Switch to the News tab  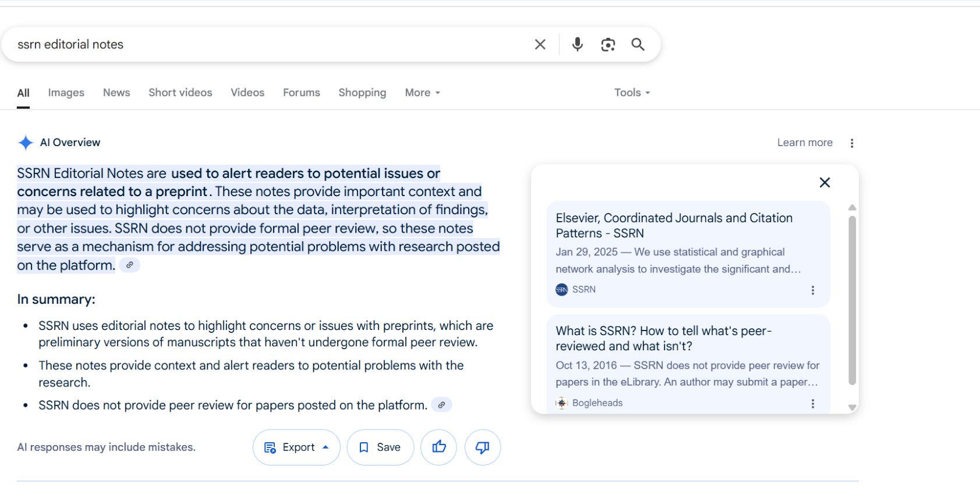click(x=116, y=93)
